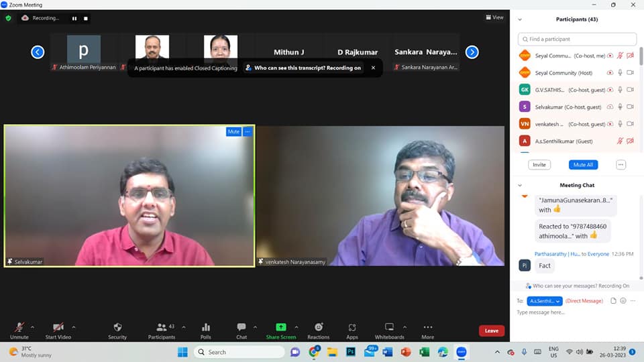Click the Share Screen icon

tap(280, 327)
